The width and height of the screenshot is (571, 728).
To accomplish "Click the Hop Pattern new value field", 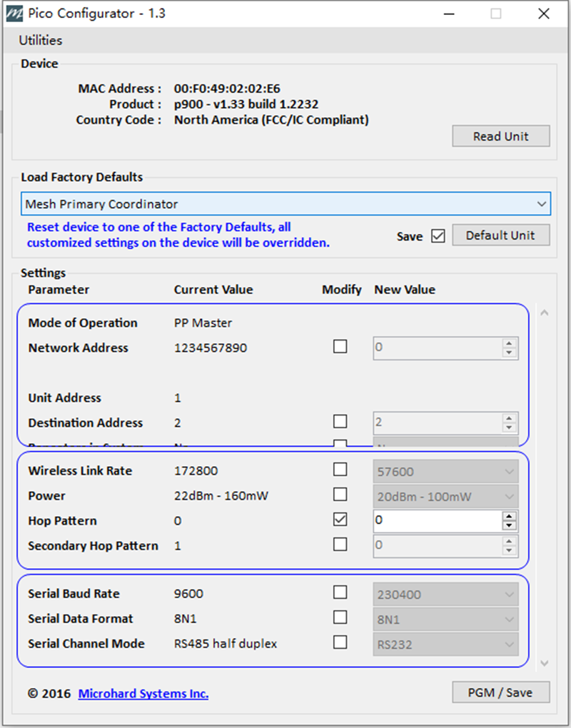I will pyautogui.click(x=438, y=521).
